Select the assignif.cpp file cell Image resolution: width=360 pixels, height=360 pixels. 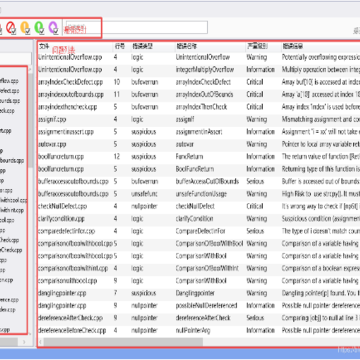[x=52, y=119]
